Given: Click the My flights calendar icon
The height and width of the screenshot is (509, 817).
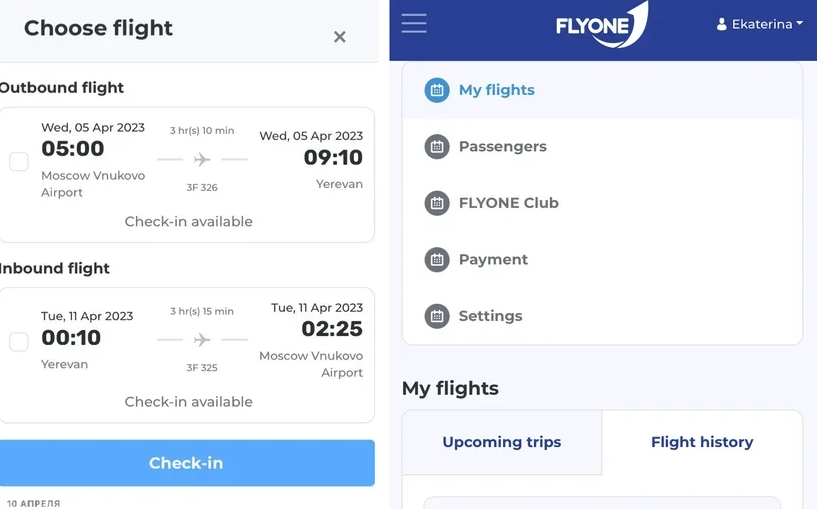Looking at the screenshot, I should (437, 90).
